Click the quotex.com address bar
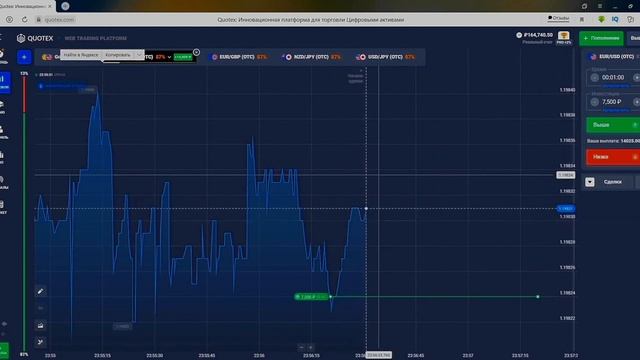The image size is (640, 360). point(59,20)
